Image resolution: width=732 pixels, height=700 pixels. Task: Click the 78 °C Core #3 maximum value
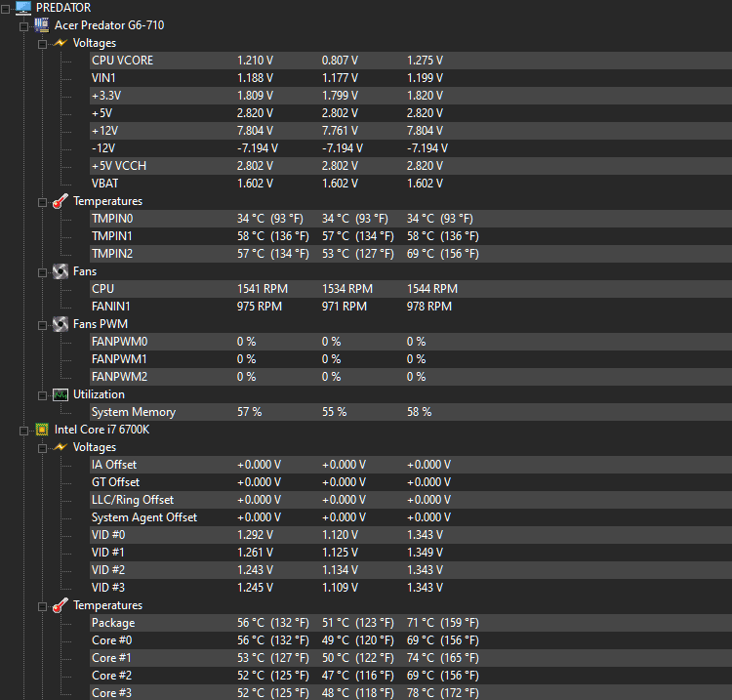click(x=442, y=693)
